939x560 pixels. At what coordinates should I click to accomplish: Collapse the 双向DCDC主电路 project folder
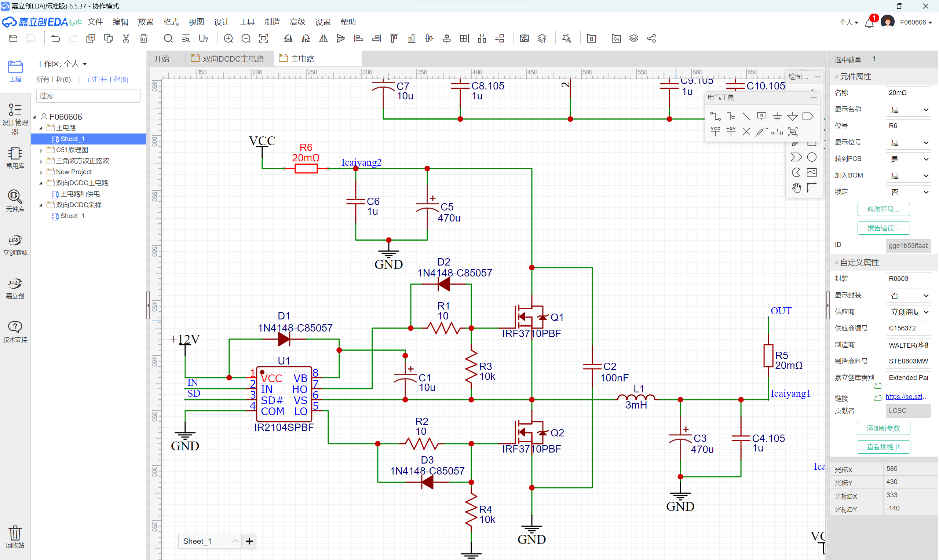41,183
